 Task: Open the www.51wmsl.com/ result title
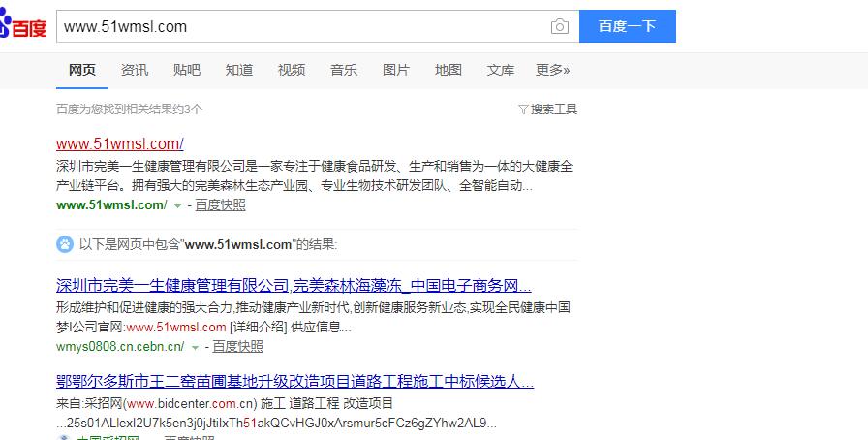pos(119,144)
